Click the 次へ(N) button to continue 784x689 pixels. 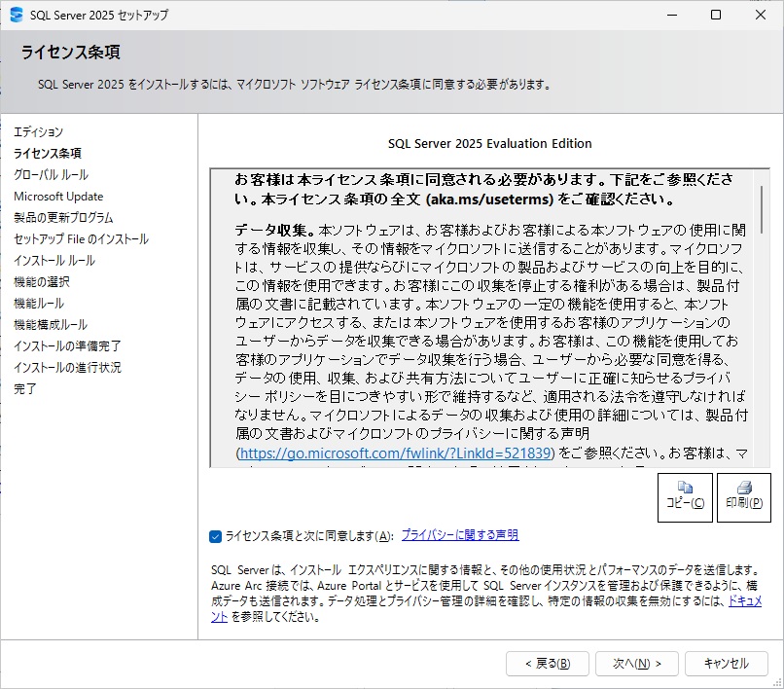tap(637, 663)
